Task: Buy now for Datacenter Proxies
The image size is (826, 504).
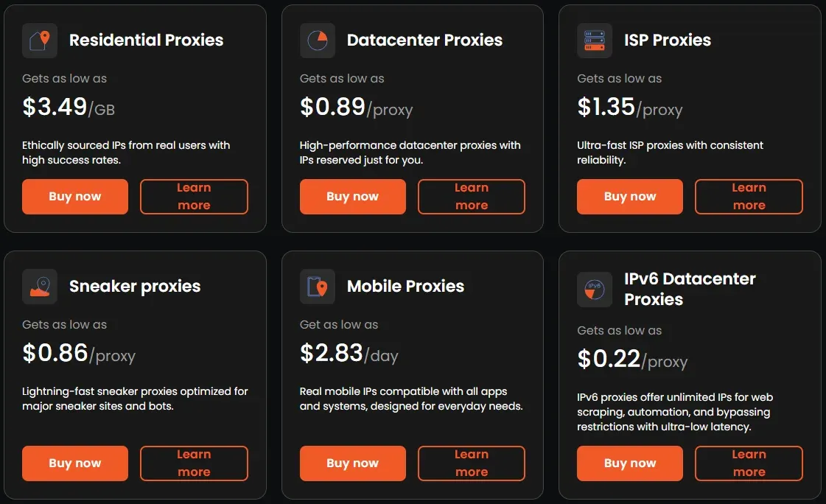Action: pyautogui.click(x=352, y=197)
